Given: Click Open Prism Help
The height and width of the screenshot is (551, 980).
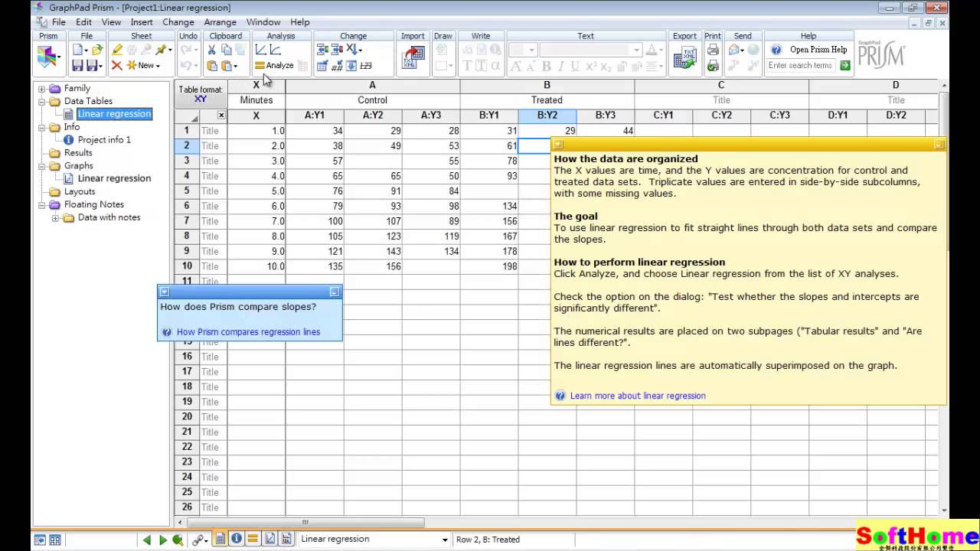Looking at the screenshot, I should tap(818, 50).
